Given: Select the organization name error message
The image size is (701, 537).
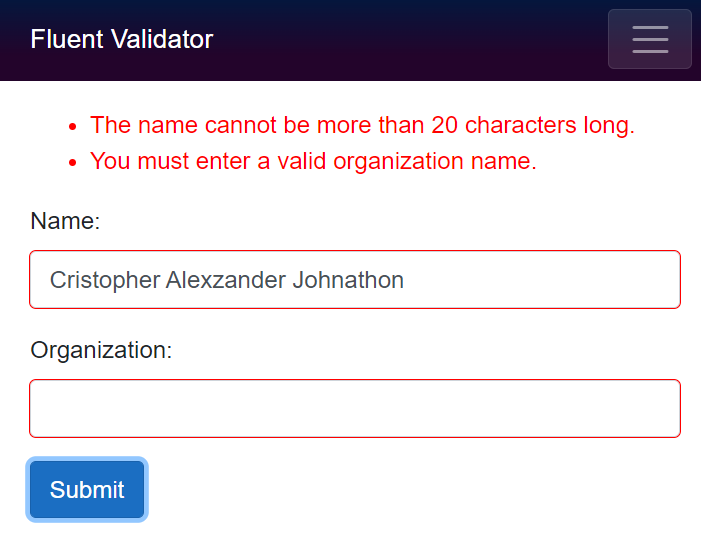Looking at the screenshot, I should tap(313, 161).
